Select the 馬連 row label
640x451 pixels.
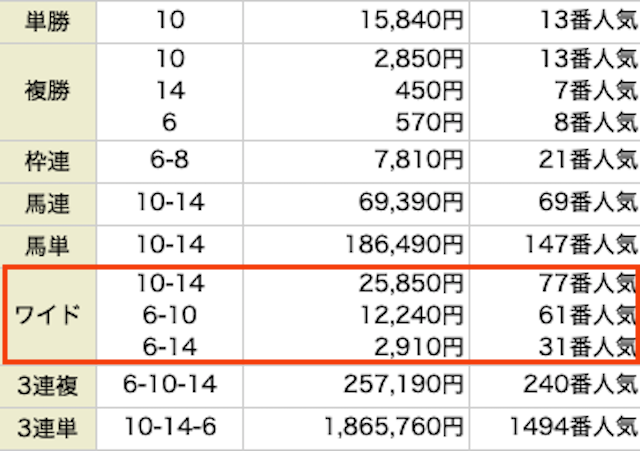pyautogui.click(x=47, y=203)
